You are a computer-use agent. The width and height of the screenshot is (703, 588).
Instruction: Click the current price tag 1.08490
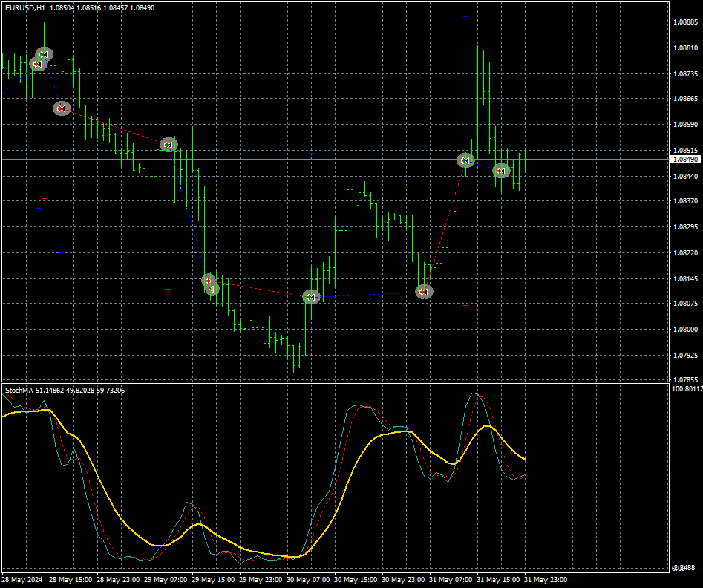point(685,159)
